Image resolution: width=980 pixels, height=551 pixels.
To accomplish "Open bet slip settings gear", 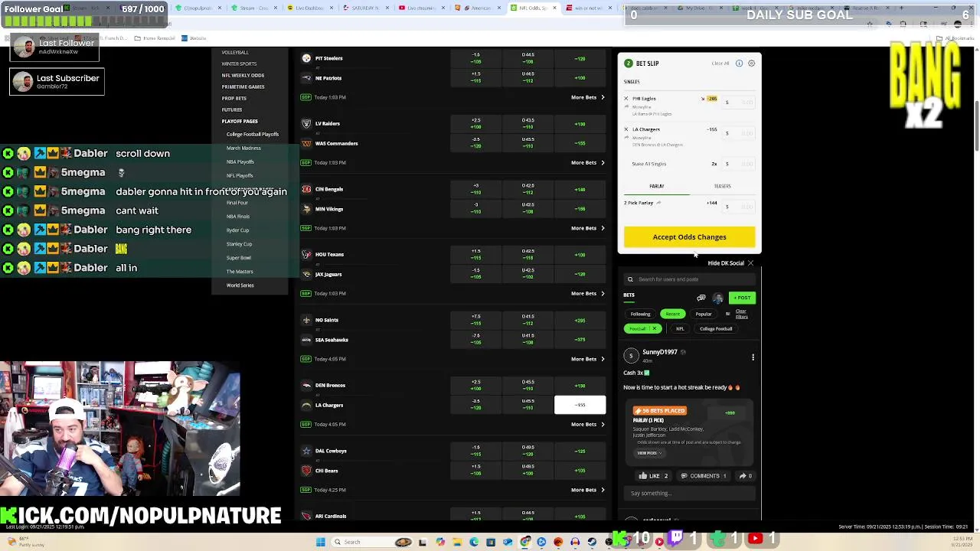I will (751, 64).
